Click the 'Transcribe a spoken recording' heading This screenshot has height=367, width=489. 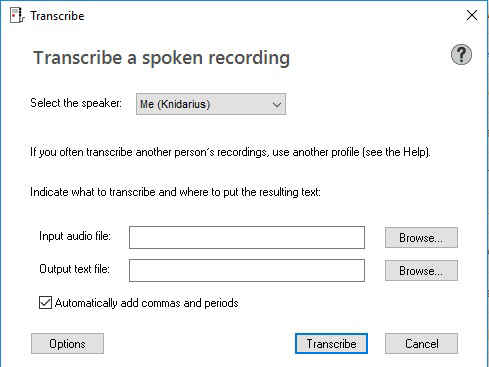(x=162, y=58)
